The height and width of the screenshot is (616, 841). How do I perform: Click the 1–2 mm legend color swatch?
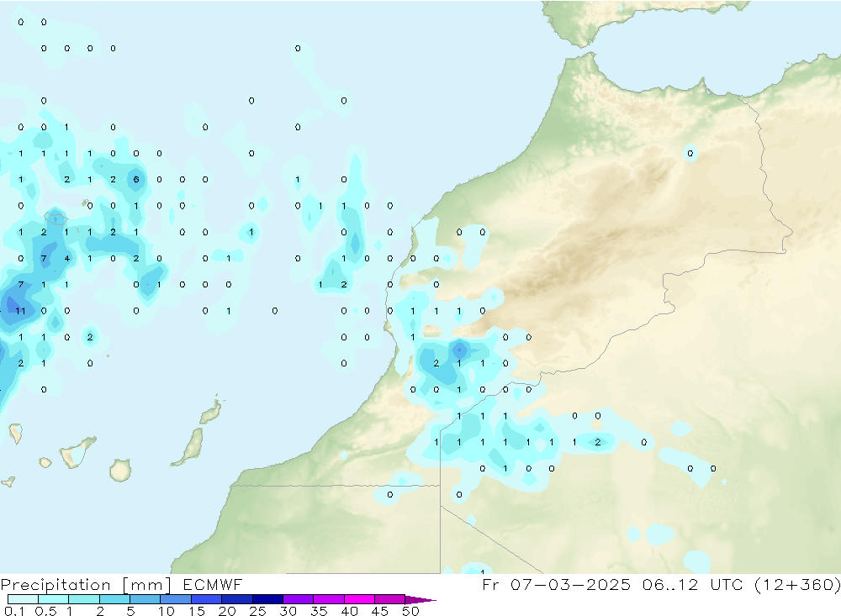(x=84, y=599)
